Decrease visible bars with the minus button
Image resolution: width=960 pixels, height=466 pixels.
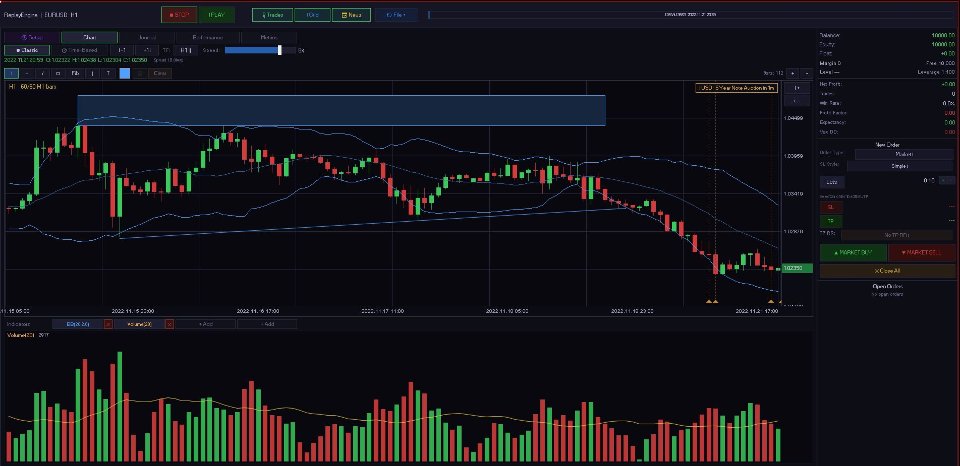click(805, 73)
